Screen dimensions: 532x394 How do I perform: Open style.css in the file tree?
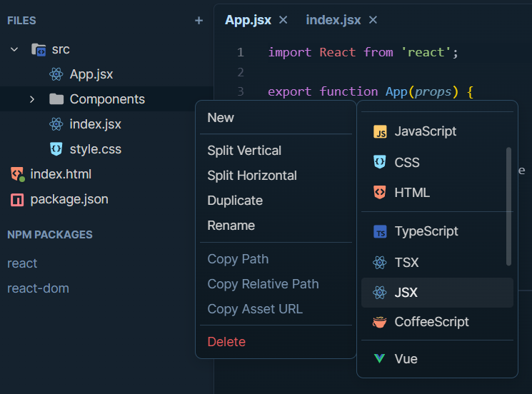click(96, 149)
